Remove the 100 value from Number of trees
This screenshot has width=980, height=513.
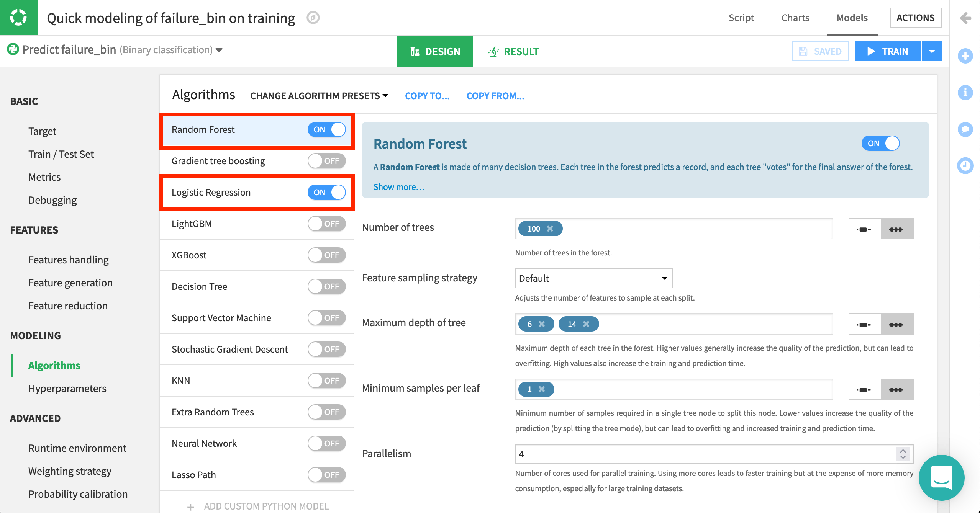[x=550, y=229]
